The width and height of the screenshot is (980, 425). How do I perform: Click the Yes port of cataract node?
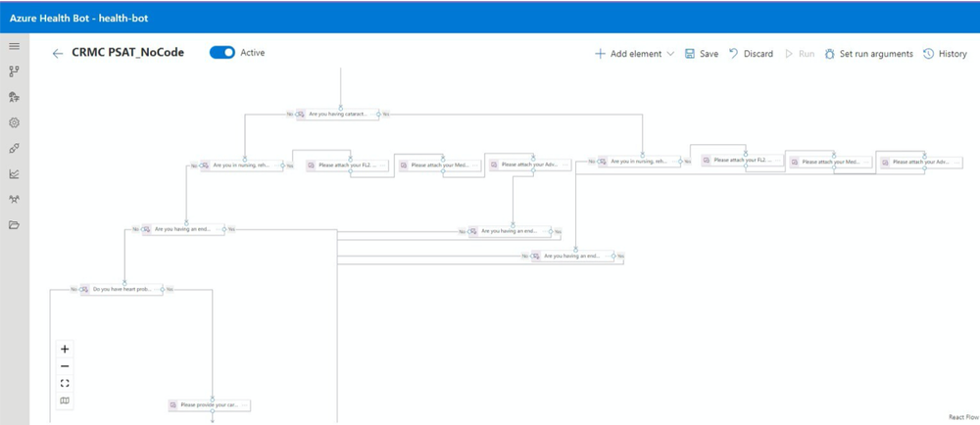pyautogui.click(x=379, y=115)
